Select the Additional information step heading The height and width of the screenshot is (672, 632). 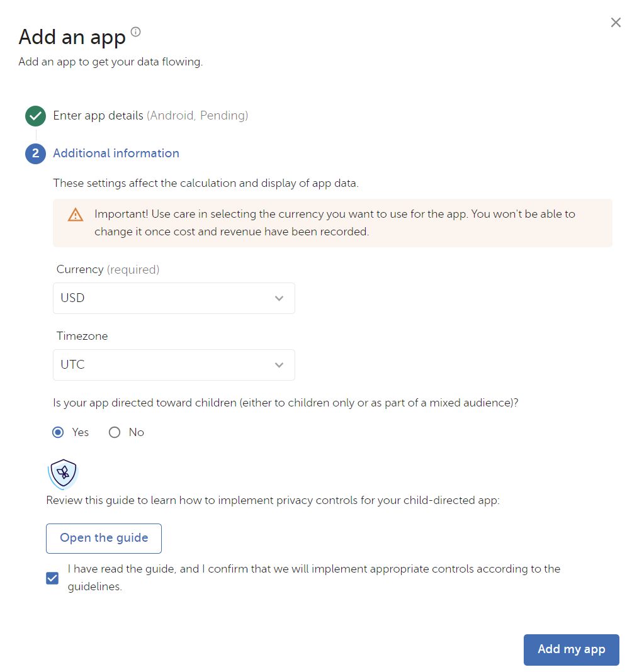pyautogui.click(x=116, y=154)
